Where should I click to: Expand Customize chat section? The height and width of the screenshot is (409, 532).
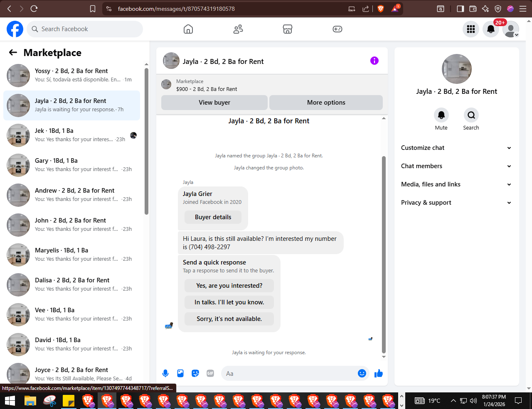pos(456,148)
